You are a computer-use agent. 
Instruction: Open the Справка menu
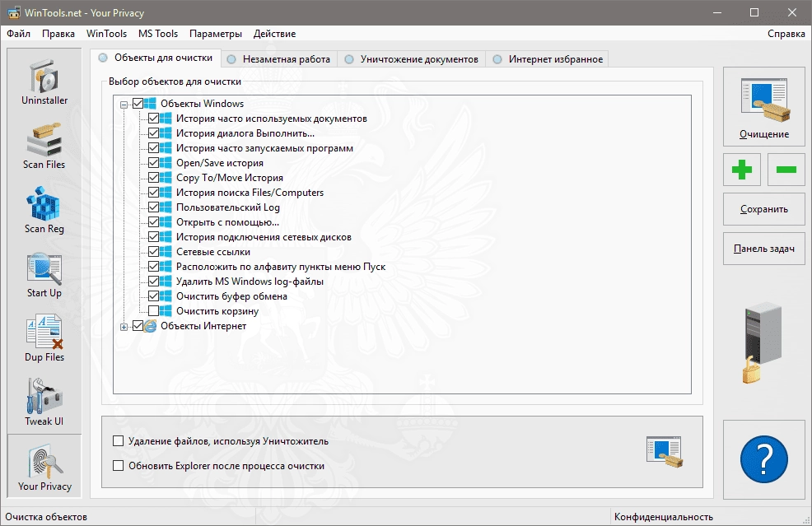click(786, 34)
